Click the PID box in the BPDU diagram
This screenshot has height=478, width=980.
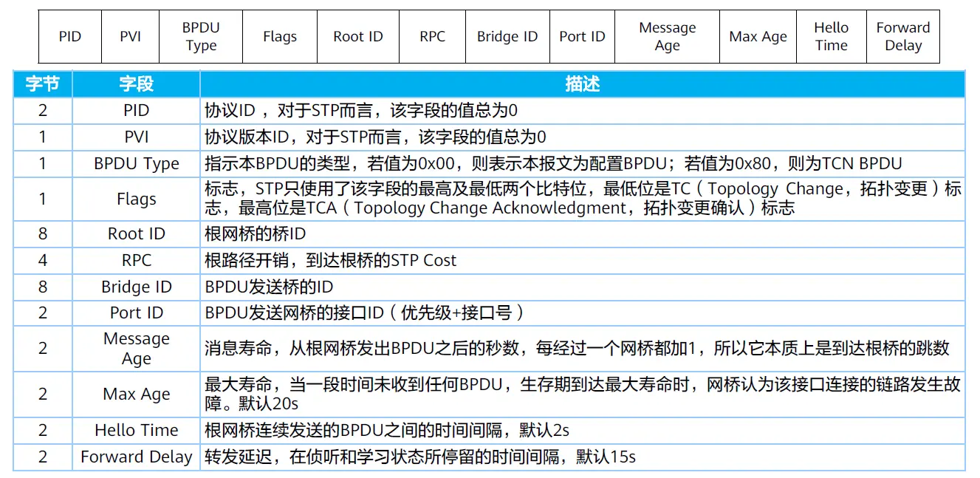[69, 36]
